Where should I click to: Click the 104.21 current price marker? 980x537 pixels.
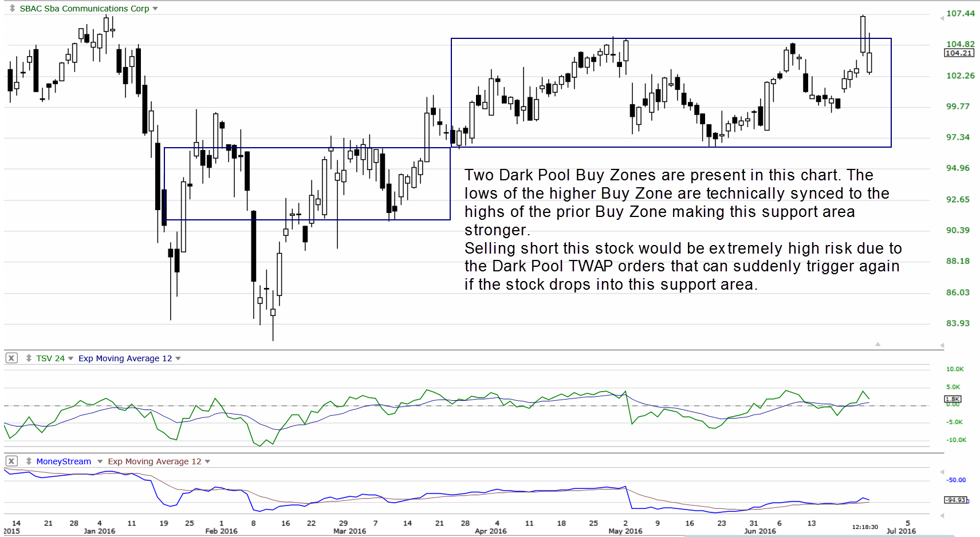[x=958, y=53]
